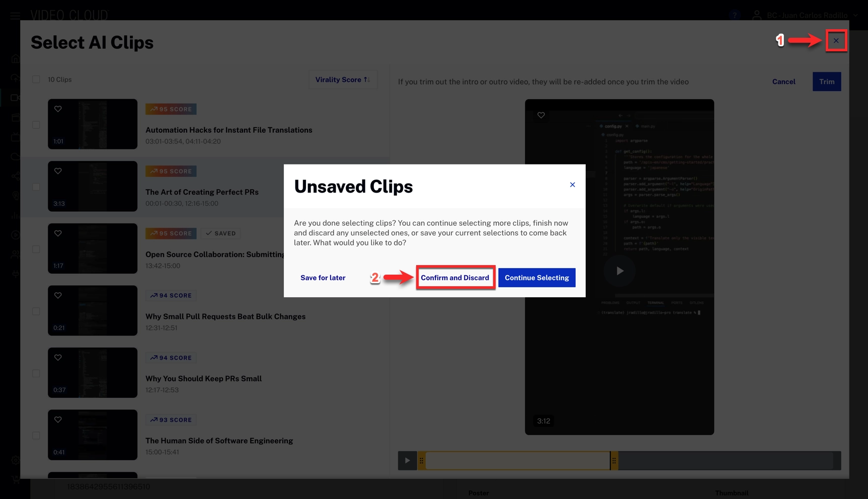The height and width of the screenshot is (499, 868).
Task: Click the Trim button
Action: coord(826,81)
